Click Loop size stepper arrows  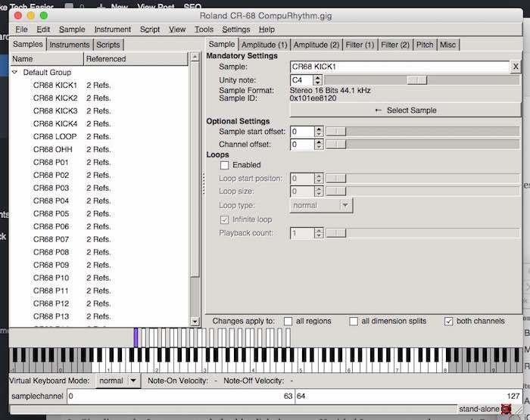pos(319,191)
